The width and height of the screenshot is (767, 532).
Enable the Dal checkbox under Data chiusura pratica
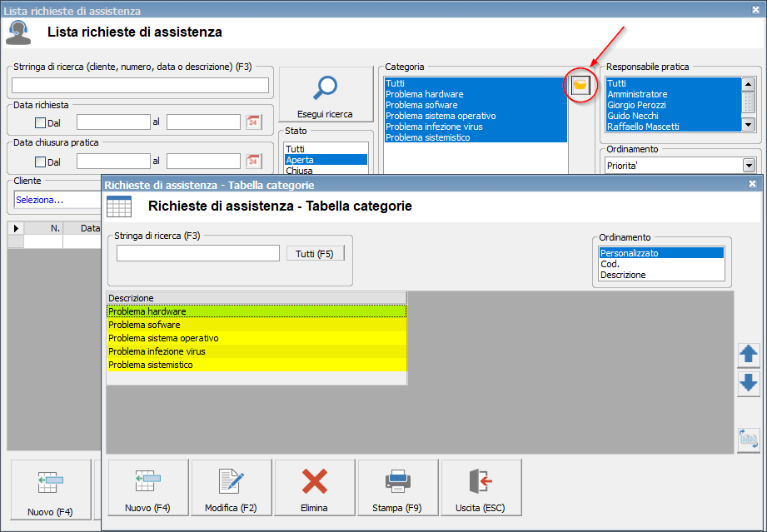[41, 162]
